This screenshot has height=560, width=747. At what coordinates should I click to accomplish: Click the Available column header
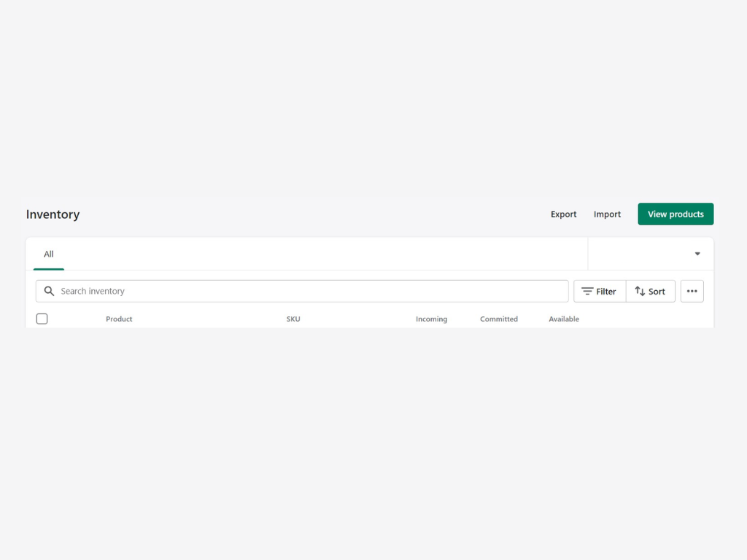click(x=564, y=319)
